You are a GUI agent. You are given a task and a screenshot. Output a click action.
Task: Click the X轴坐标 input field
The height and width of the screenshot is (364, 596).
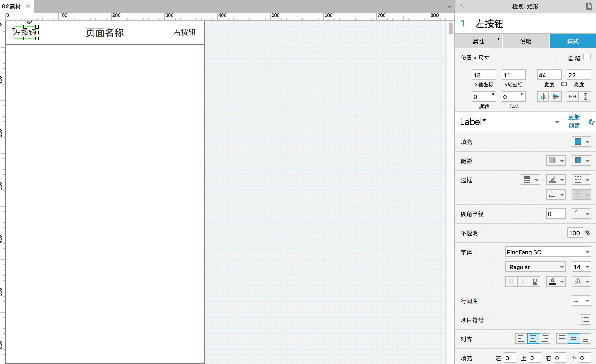coord(484,75)
